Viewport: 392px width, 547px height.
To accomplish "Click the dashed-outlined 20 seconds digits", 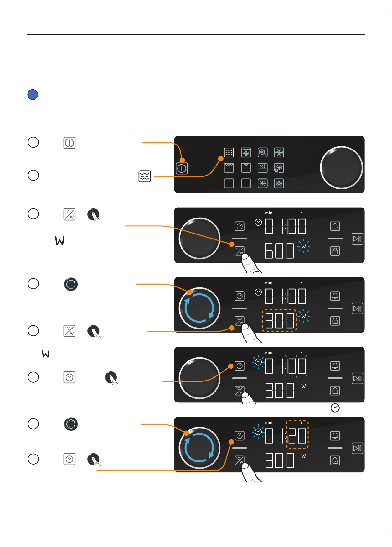I will coord(297,435).
